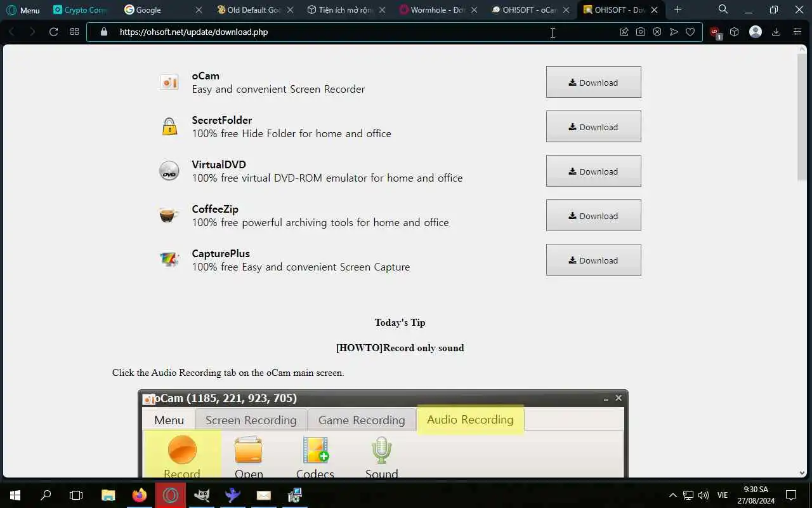Open the user profile avatar icon

pyautogui.click(x=755, y=32)
